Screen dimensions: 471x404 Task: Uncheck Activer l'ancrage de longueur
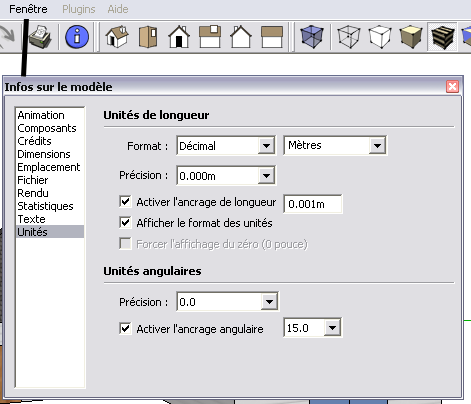click(125, 202)
